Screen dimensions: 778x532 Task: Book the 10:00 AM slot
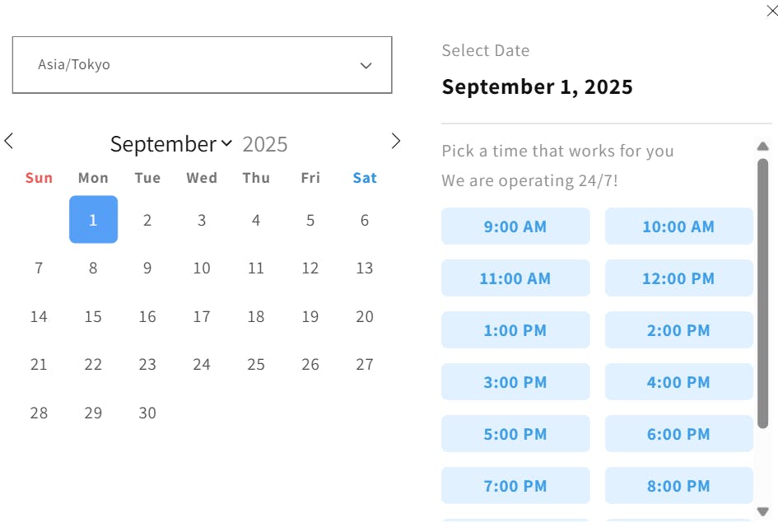tap(678, 226)
